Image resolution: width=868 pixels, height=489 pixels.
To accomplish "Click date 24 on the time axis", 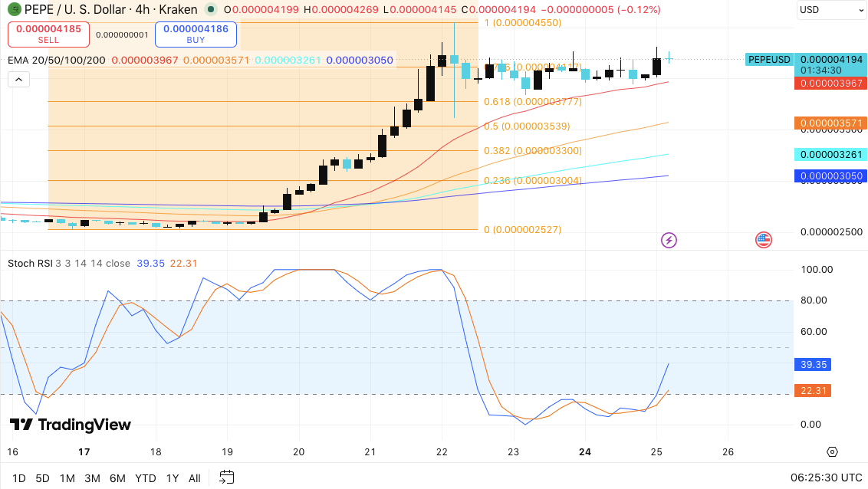I will 584,452.
